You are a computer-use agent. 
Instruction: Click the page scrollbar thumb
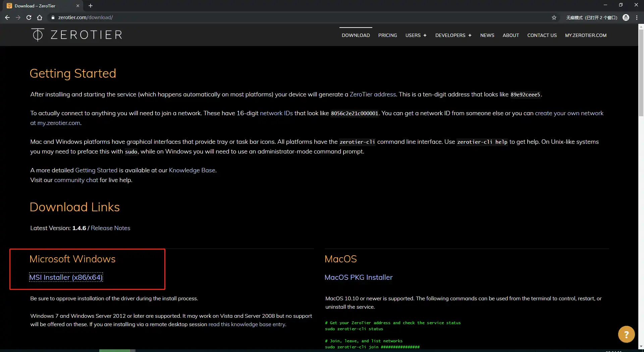click(x=641, y=73)
